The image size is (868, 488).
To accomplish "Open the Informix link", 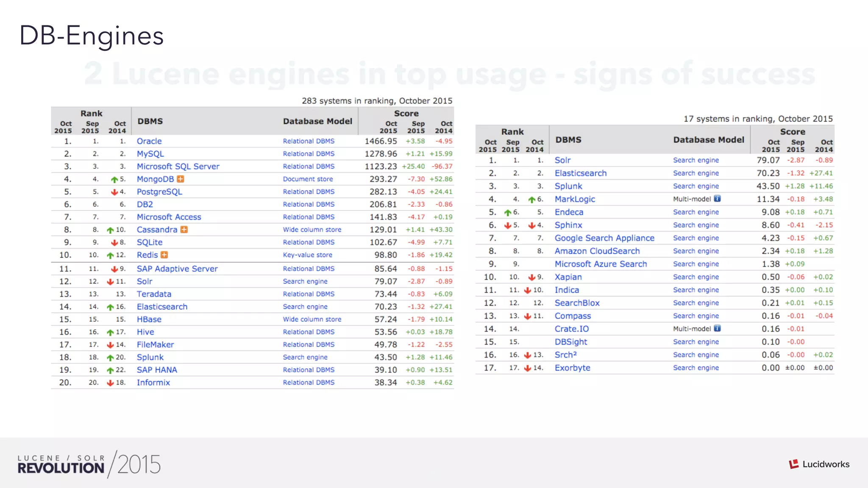I will (153, 383).
